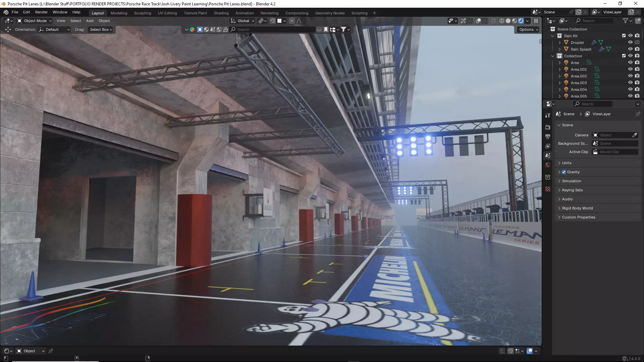Open the Add menu in viewport header
This screenshot has height=362, width=644.
(x=90, y=21)
